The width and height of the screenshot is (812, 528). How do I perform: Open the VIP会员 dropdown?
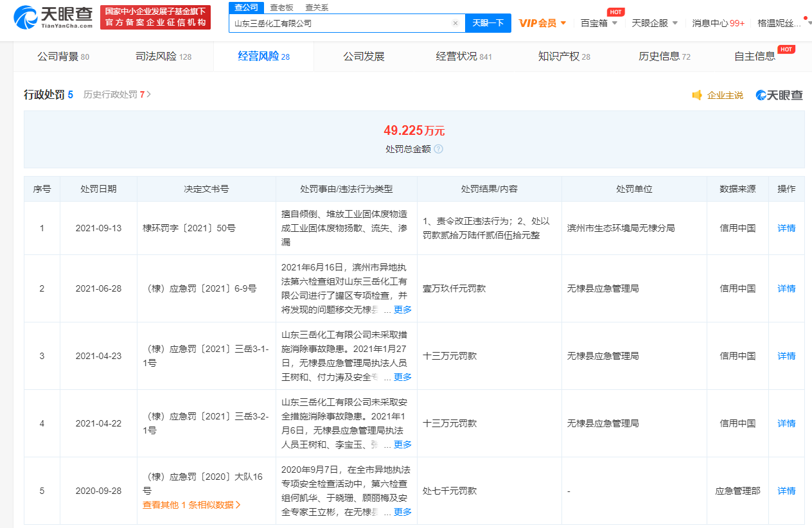click(x=543, y=23)
